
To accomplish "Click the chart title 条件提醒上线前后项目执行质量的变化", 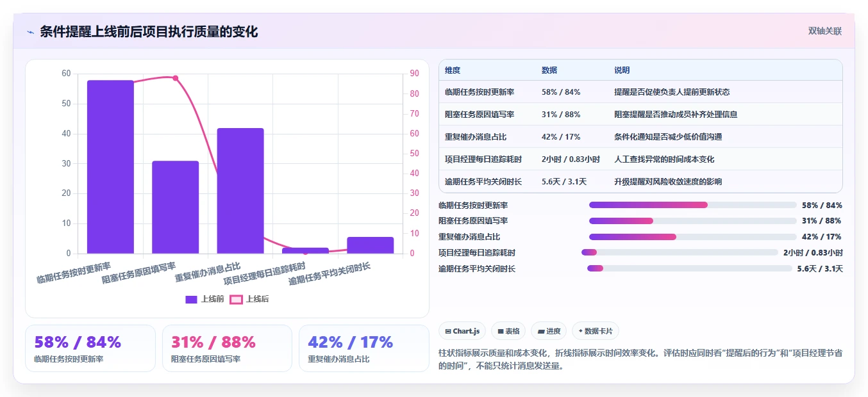I will click(149, 31).
